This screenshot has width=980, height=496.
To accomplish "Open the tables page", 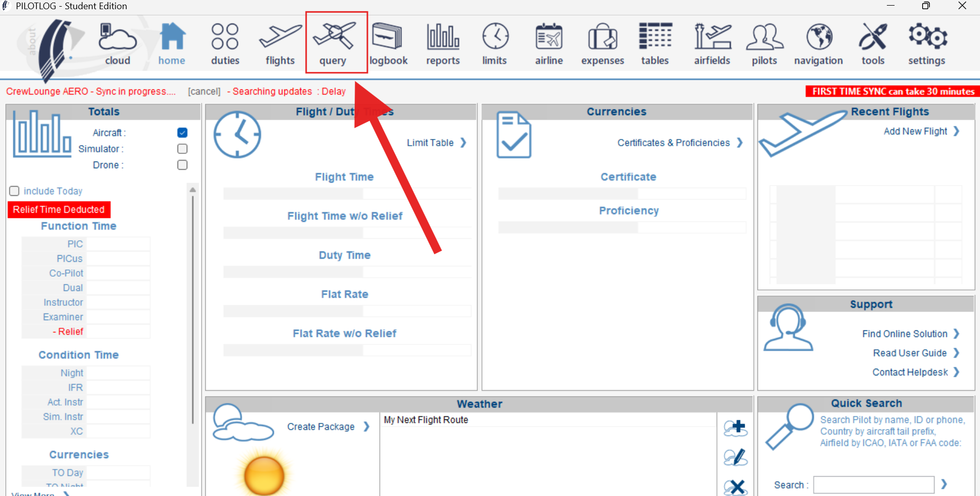I will coord(655,44).
